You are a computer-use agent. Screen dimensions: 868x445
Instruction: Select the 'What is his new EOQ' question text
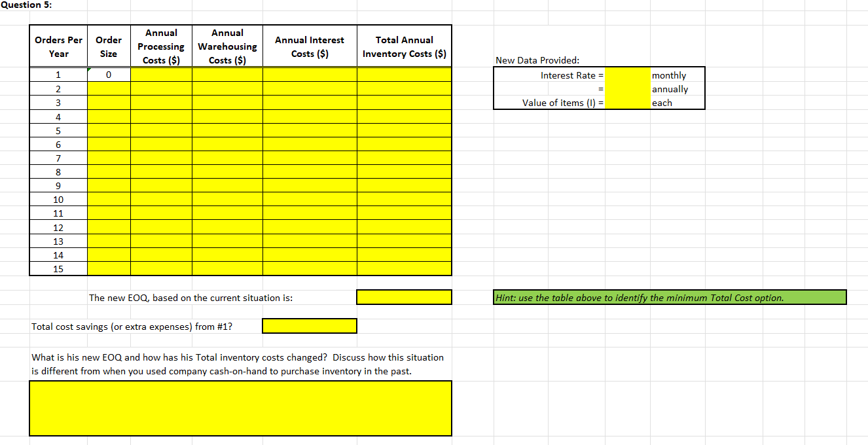(238, 357)
